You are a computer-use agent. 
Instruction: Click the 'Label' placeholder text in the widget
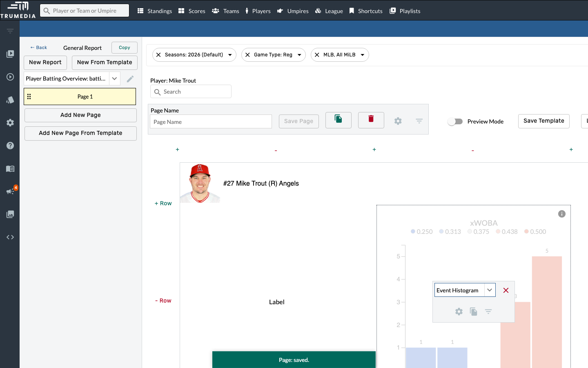tap(276, 302)
